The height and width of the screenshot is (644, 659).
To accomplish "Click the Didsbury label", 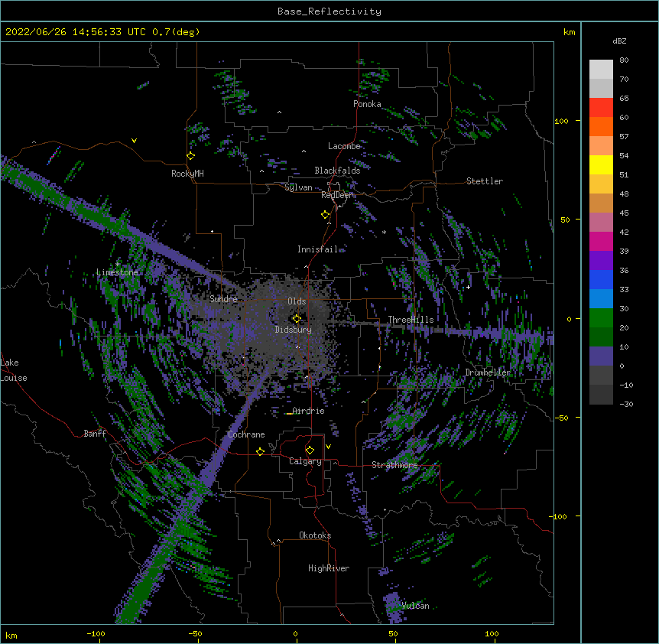I will (293, 330).
